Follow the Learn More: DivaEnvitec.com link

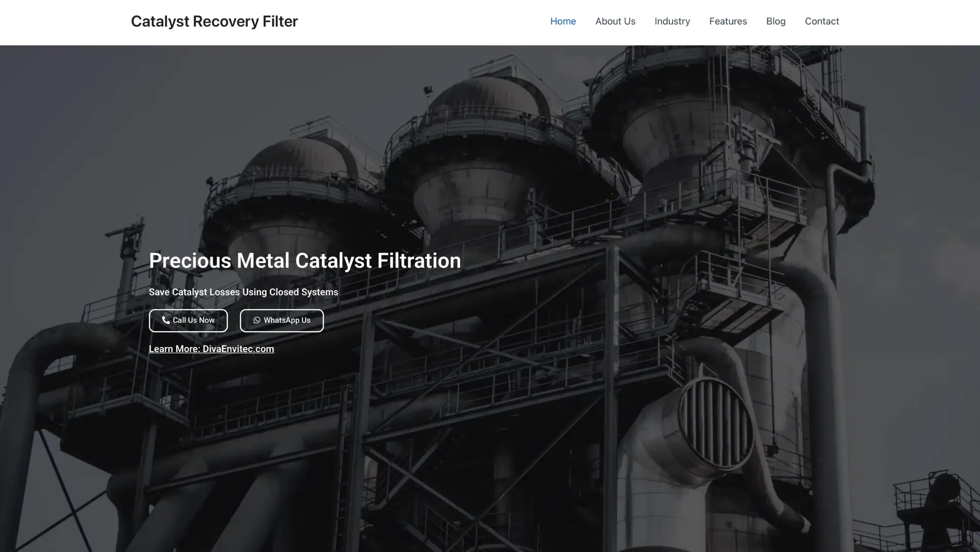[211, 349]
